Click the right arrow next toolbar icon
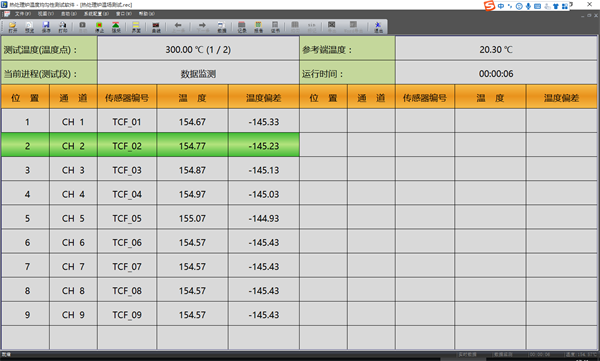600x361 pixels. click(x=202, y=27)
